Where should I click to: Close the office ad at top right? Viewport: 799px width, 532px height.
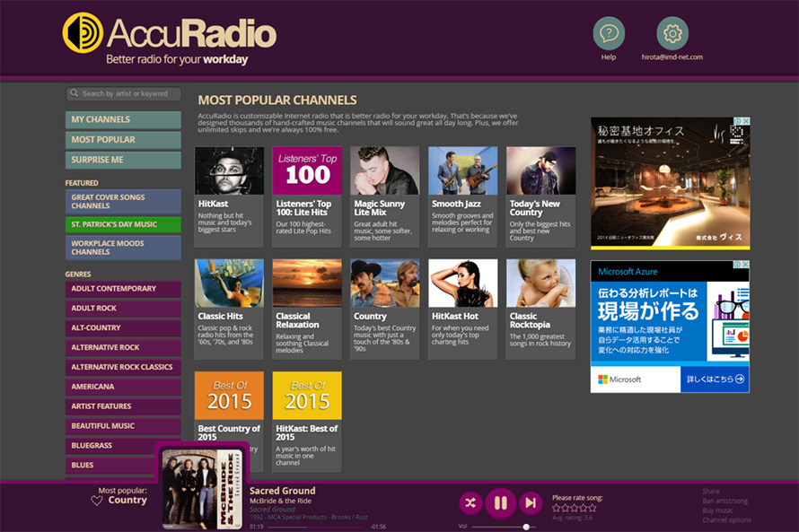(745, 121)
